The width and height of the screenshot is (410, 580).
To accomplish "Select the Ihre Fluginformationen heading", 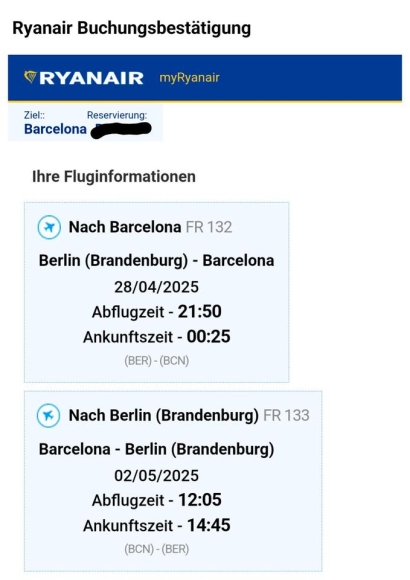I will point(114,176).
